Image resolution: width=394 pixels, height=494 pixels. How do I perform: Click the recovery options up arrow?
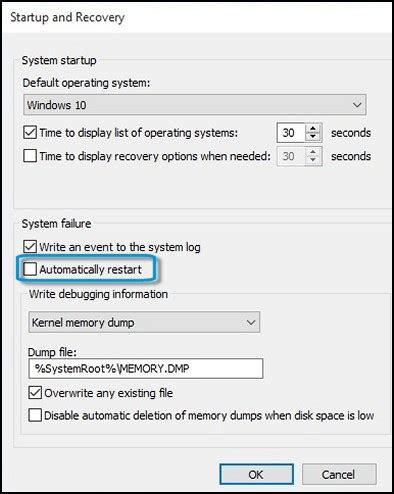click(x=313, y=152)
